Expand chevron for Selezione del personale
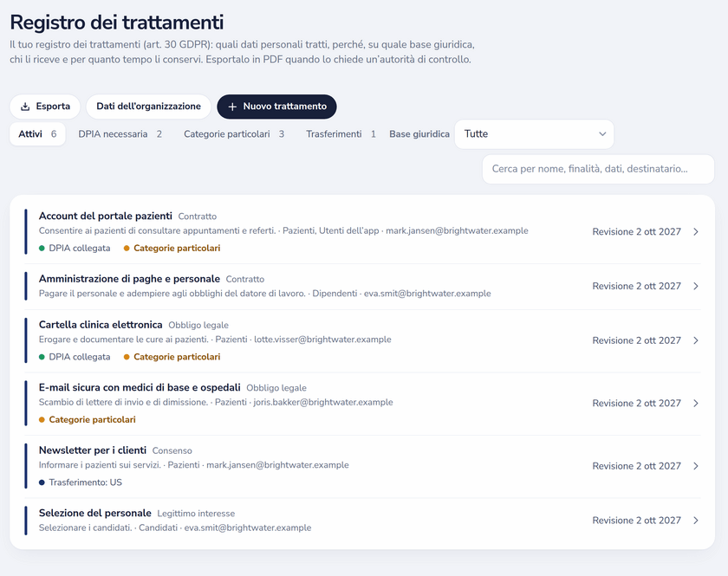 pos(695,521)
